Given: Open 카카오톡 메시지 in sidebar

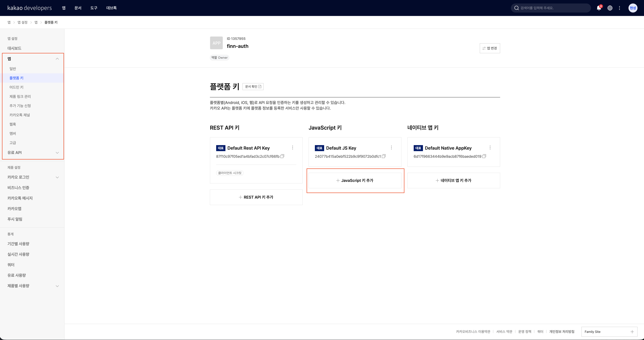Looking at the screenshot, I should tap(20, 198).
